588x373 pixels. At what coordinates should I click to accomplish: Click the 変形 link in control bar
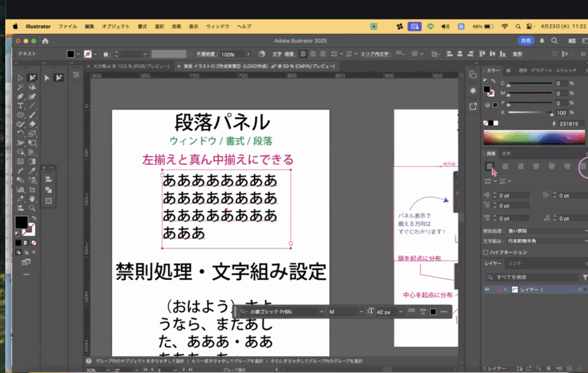pos(517,54)
